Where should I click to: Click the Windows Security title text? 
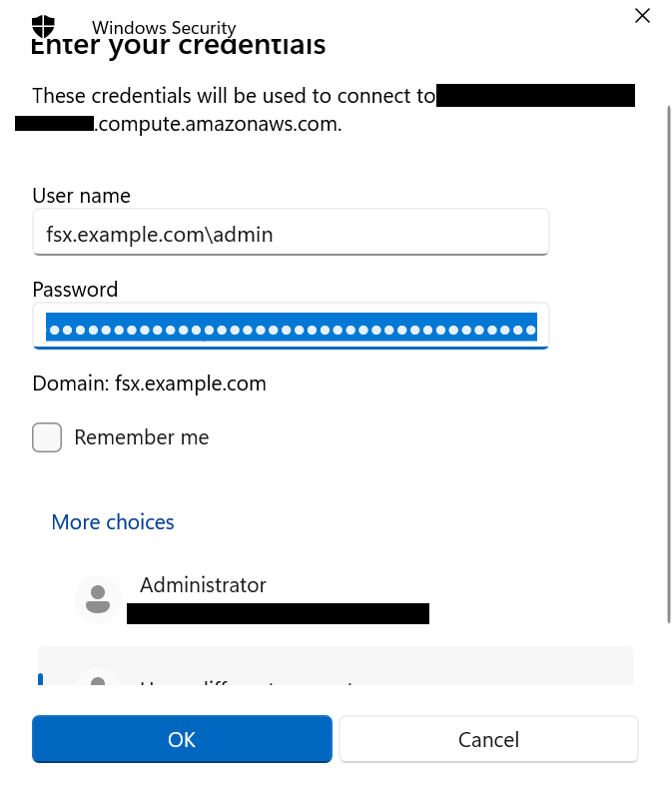164,28
